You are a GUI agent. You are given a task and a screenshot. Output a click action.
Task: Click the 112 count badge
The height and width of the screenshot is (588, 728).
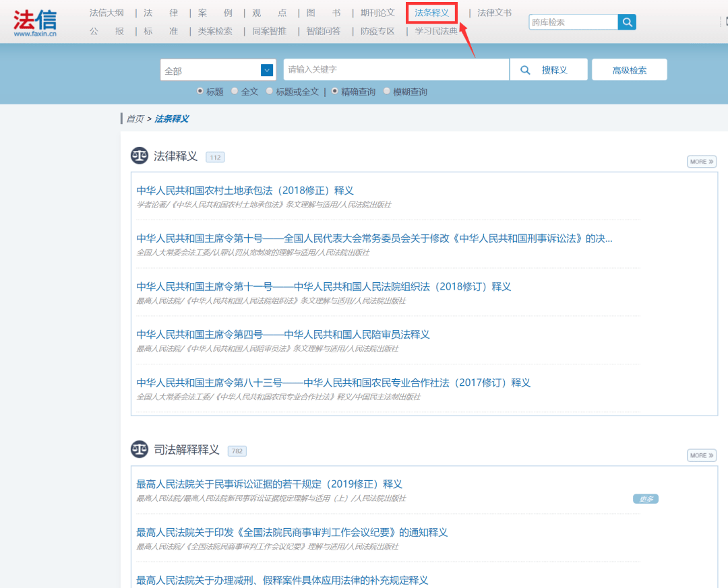pos(215,158)
